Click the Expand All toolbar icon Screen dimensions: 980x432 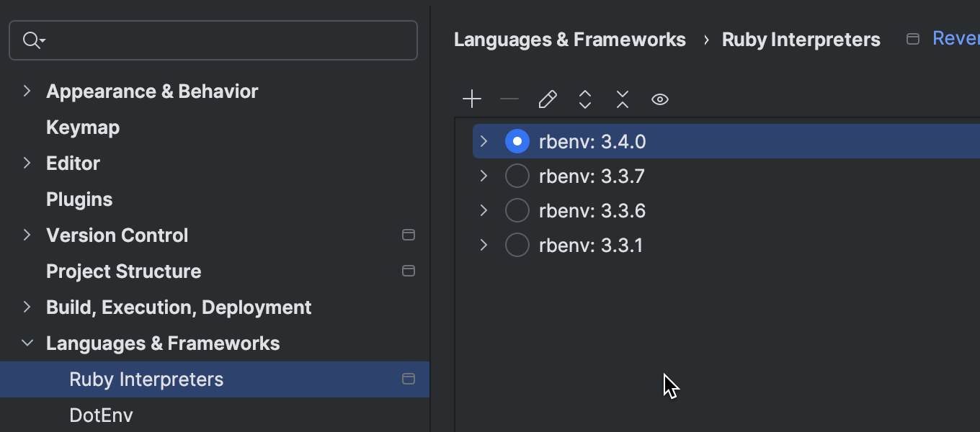(x=585, y=99)
